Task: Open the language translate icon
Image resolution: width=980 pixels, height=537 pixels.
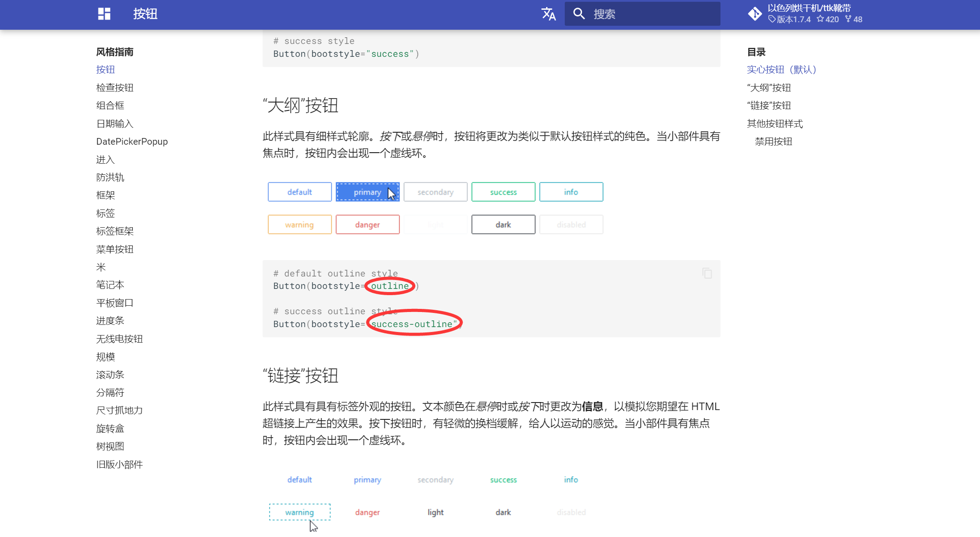Action: [548, 14]
